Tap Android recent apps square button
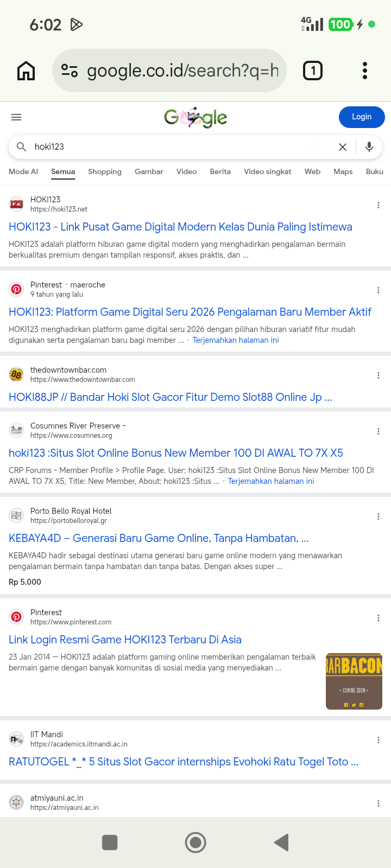Viewport: 391px width, 868px height. [x=110, y=843]
